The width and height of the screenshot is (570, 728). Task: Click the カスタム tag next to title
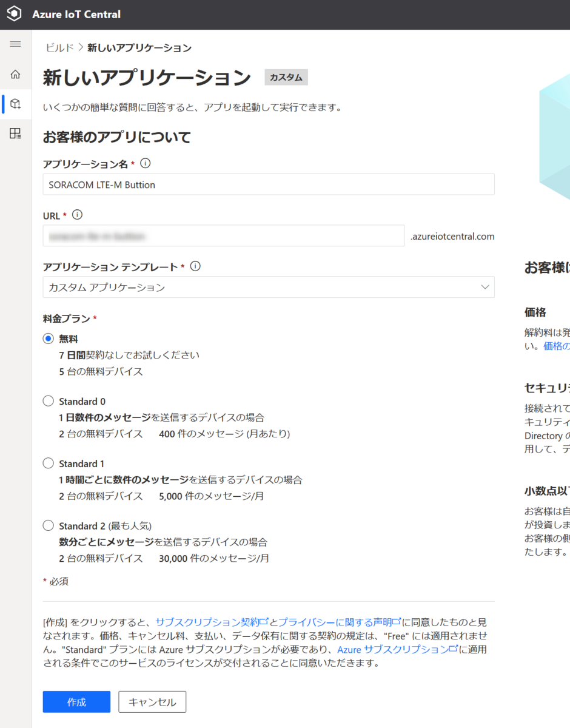(x=286, y=78)
